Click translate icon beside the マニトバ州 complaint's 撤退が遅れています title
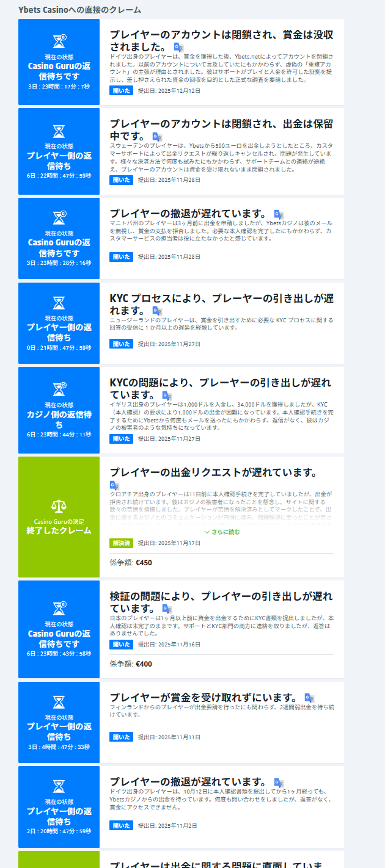385x868 pixels. (279, 214)
